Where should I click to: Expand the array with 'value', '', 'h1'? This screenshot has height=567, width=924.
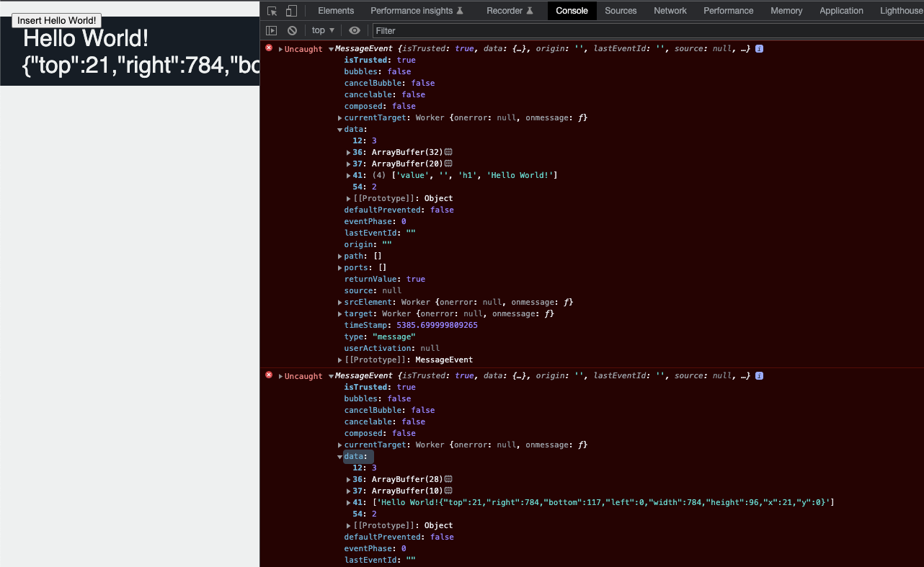(x=349, y=176)
